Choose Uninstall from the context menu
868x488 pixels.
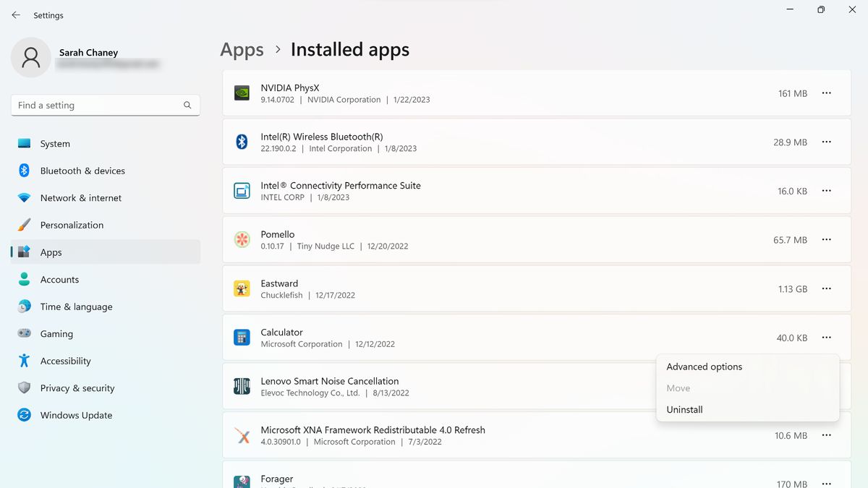click(684, 409)
